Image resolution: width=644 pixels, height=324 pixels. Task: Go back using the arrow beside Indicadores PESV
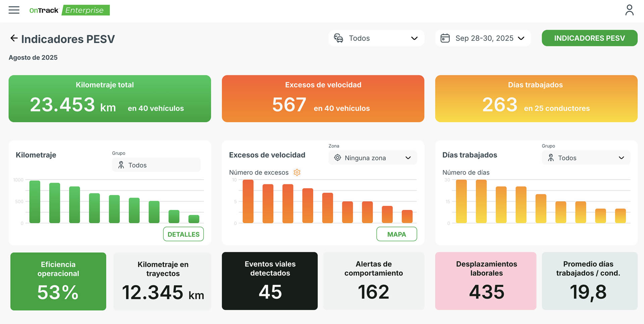tap(14, 38)
